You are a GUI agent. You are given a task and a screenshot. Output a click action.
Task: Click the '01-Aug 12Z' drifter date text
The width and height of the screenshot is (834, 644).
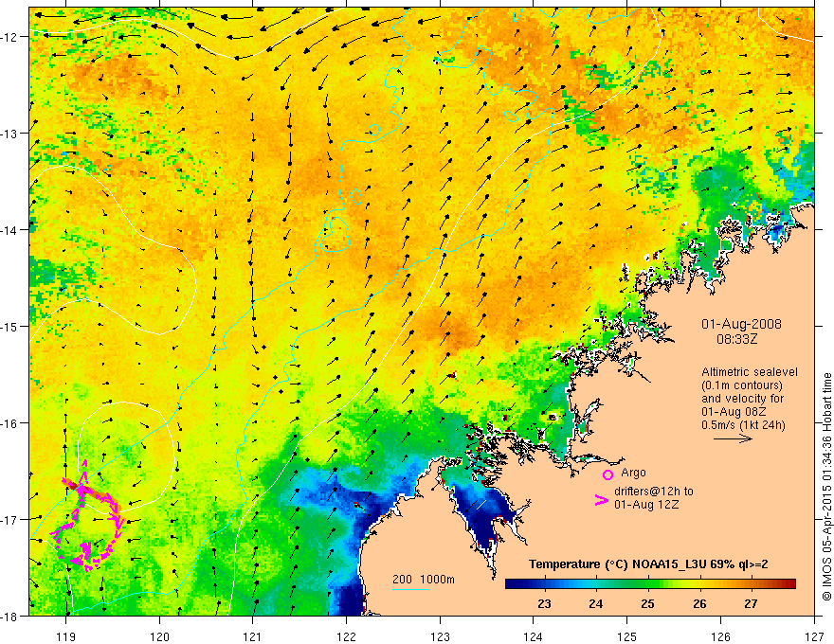[646, 505]
